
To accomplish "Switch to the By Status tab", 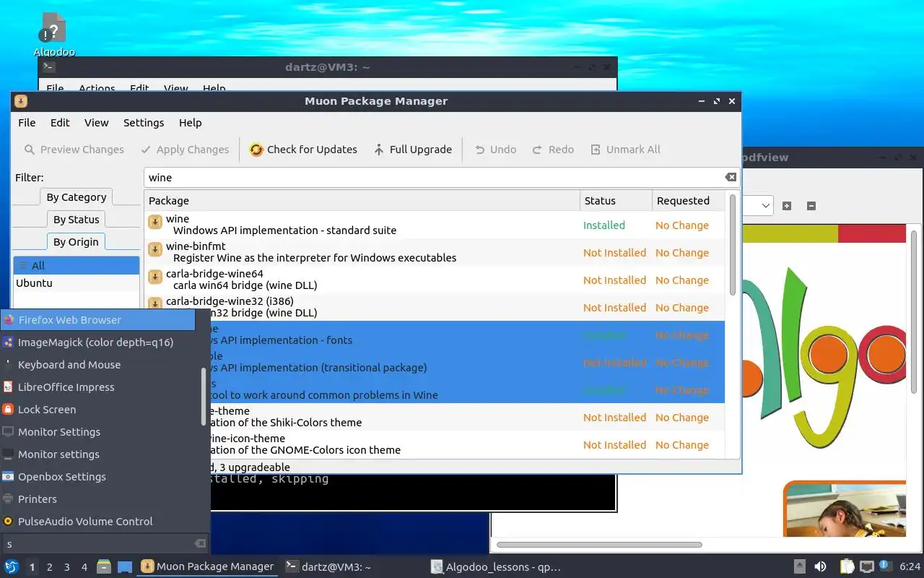I will coord(76,220).
